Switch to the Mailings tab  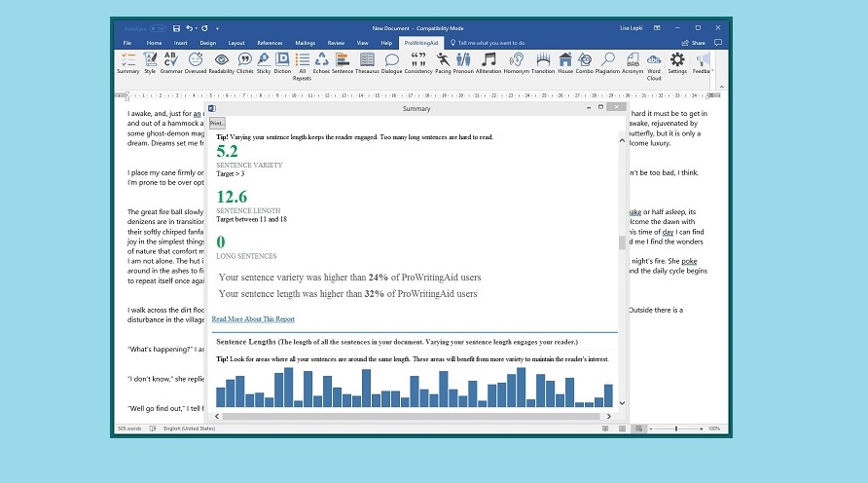[305, 43]
